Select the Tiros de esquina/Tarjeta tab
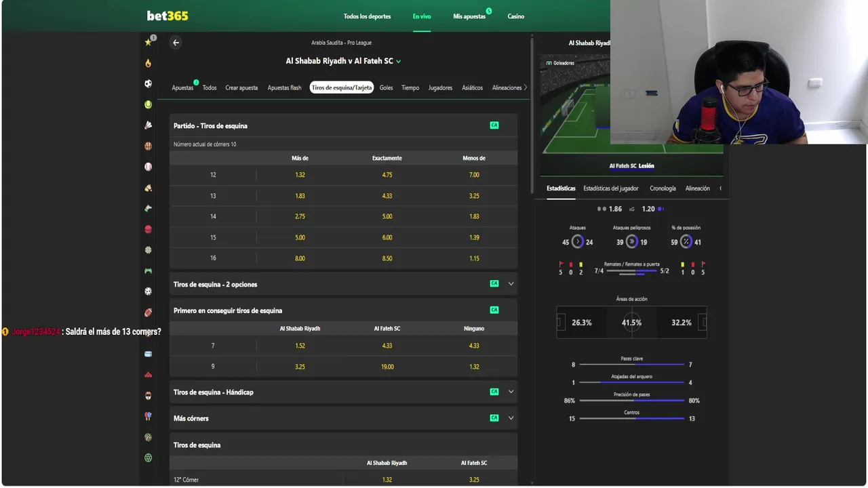 pyautogui.click(x=342, y=87)
